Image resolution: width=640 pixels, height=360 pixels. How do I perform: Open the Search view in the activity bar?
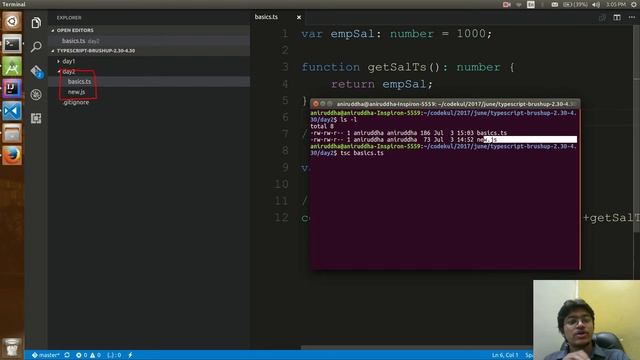click(x=36, y=47)
